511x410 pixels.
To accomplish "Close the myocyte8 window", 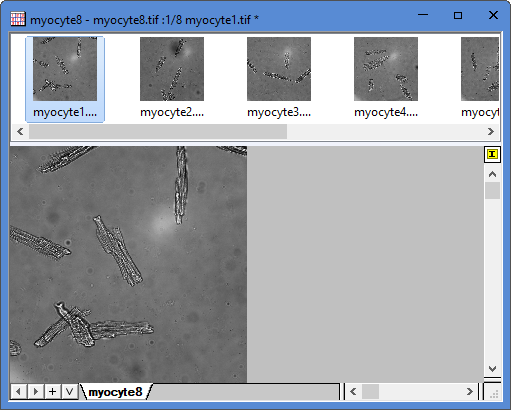I will point(493,15).
